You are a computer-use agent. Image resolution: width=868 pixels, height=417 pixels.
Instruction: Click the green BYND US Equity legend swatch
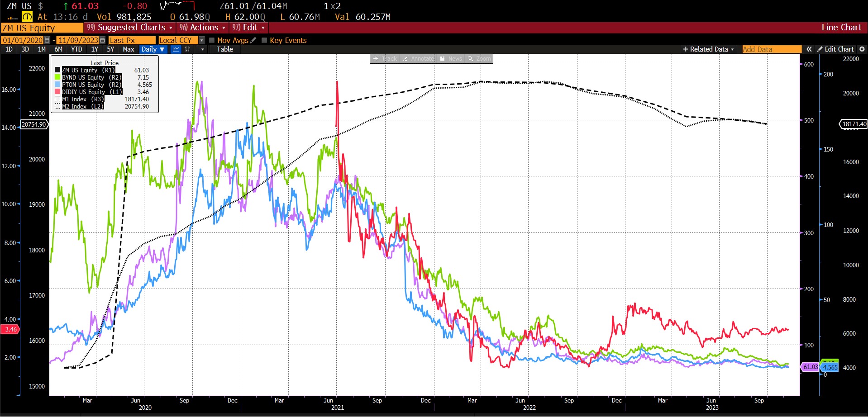pyautogui.click(x=57, y=77)
